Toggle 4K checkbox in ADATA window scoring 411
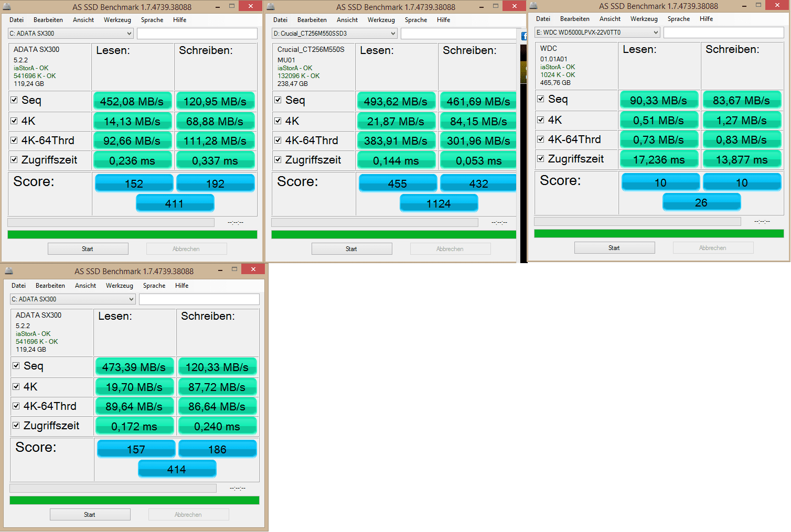The width and height of the screenshot is (791, 532). click(x=14, y=121)
